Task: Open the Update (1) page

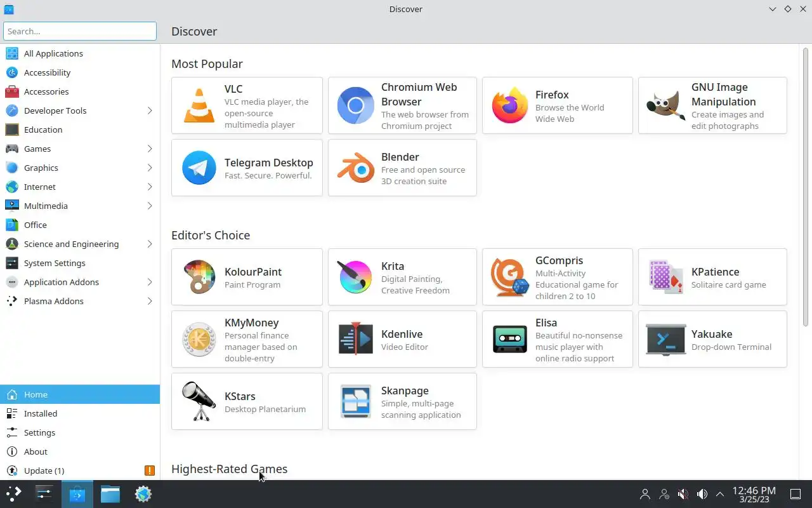Action: [80, 471]
